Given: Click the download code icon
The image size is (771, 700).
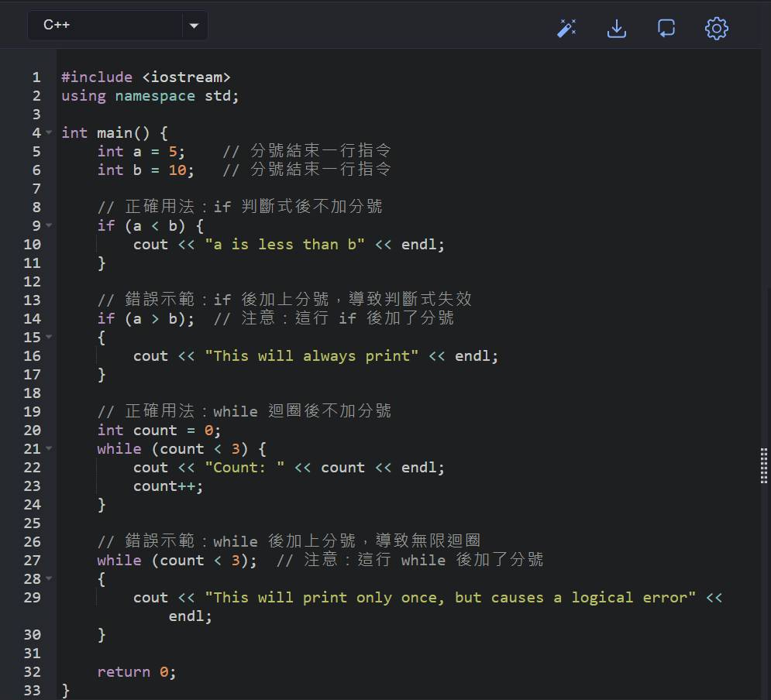Looking at the screenshot, I should pos(617,29).
